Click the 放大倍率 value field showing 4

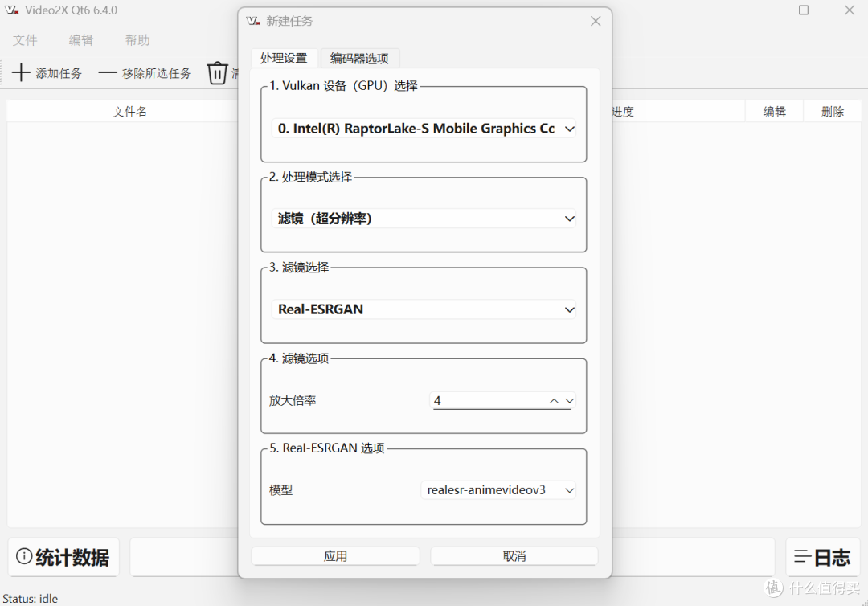click(x=487, y=401)
